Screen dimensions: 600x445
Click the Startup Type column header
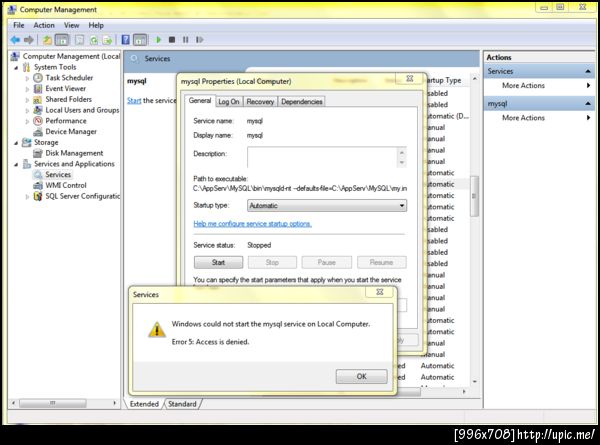(444, 80)
